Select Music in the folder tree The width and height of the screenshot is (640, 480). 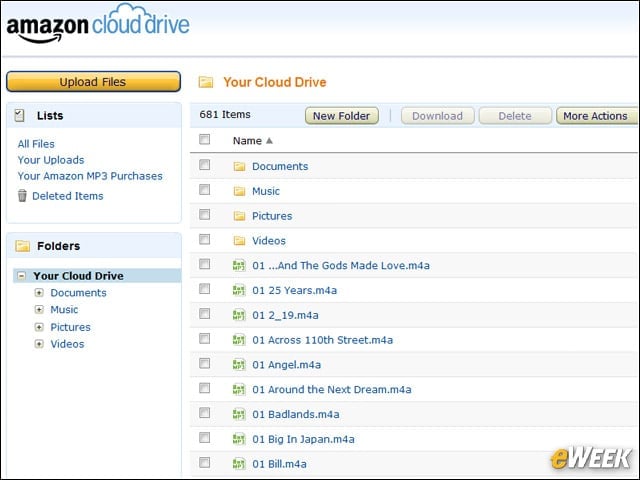[64, 310]
